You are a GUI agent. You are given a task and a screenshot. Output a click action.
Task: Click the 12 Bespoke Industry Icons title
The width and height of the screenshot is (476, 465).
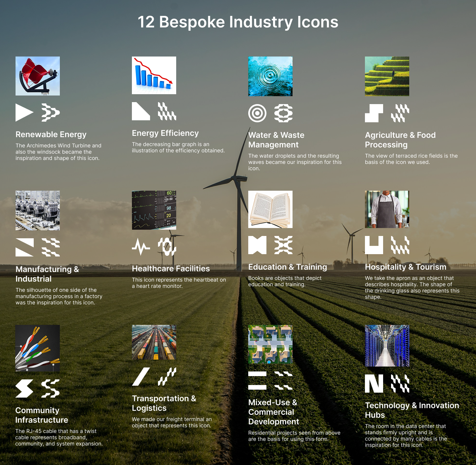[x=238, y=22]
